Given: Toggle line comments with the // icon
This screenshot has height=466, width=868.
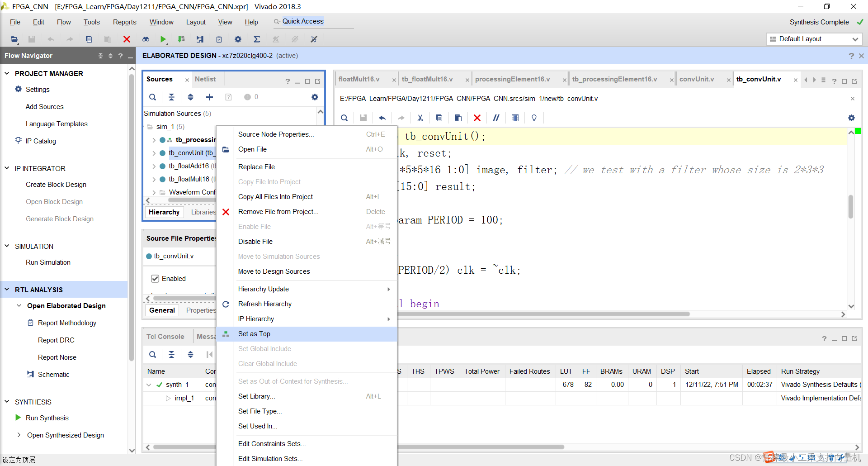Looking at the screenshot, I should click(496, 118).
